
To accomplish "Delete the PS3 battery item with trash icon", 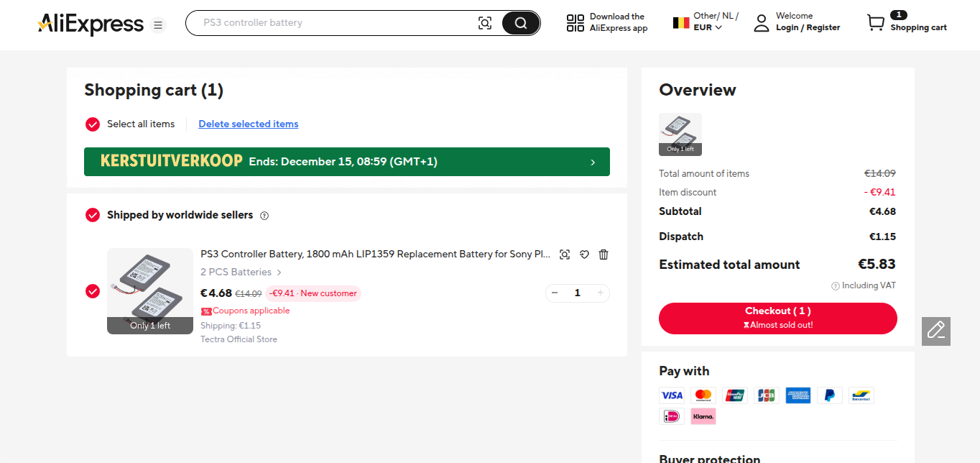I will [604, 255].
